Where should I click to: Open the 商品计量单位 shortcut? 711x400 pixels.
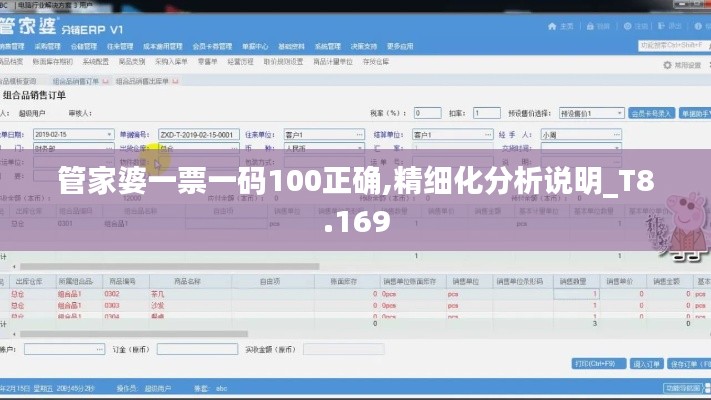tap(333, 62)
